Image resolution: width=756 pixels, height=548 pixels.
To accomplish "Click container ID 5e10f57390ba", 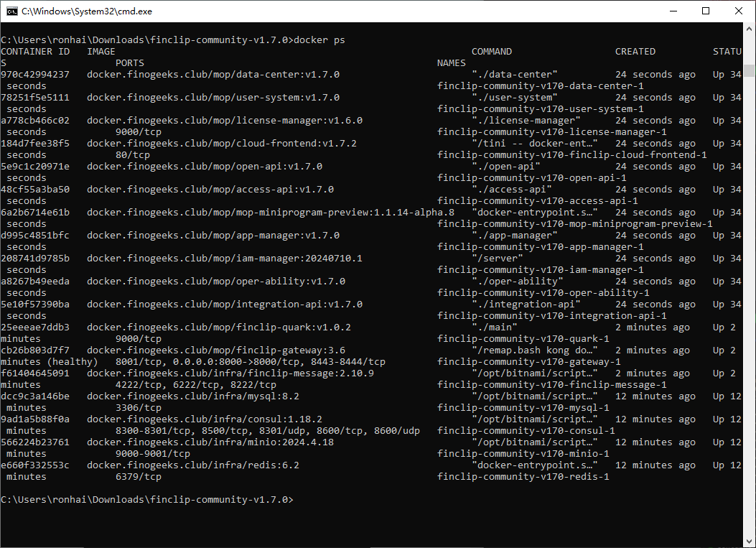I will [35, 305].
